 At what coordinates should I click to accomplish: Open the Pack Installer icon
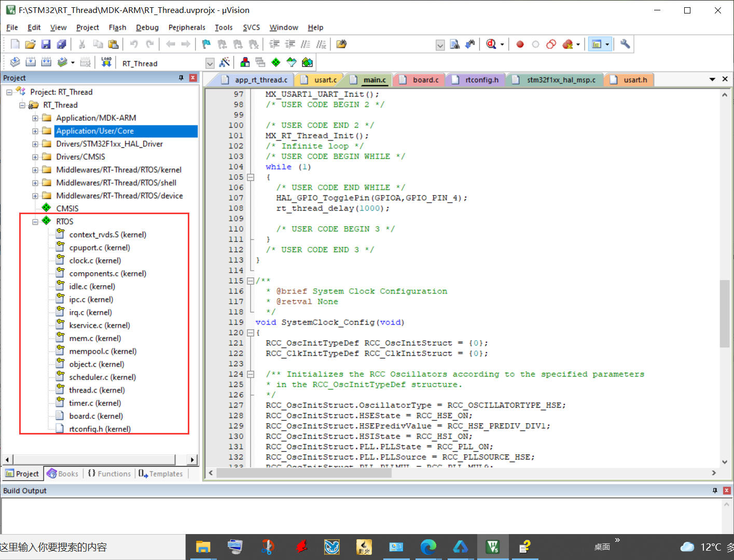(307, 63)
